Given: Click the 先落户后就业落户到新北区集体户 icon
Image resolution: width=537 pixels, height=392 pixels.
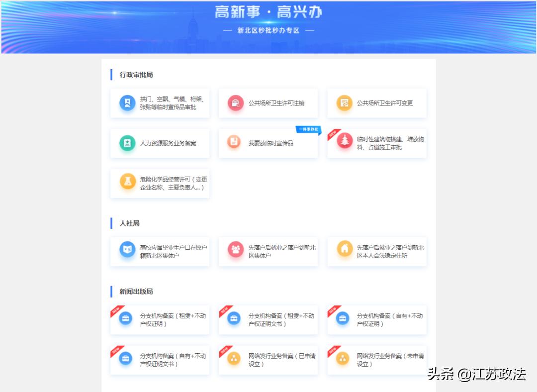Looking at the screenshot, I should (236, 251).
